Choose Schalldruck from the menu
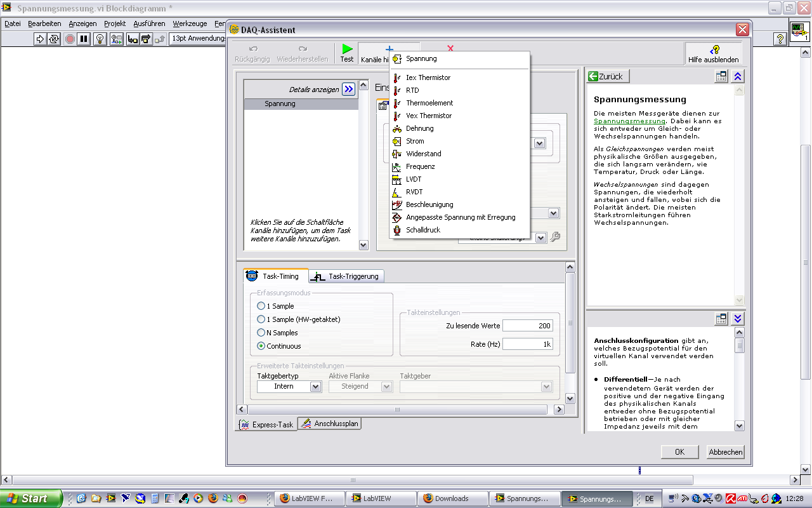 pyautogui.click(x=459, y=230)
